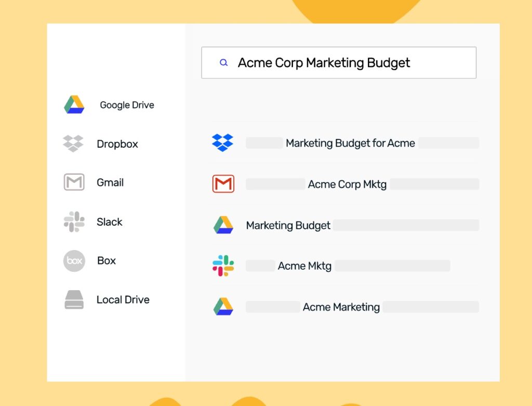The image size is (532, 406).
Task: Select Slack source label
Action: coord(110,222)
